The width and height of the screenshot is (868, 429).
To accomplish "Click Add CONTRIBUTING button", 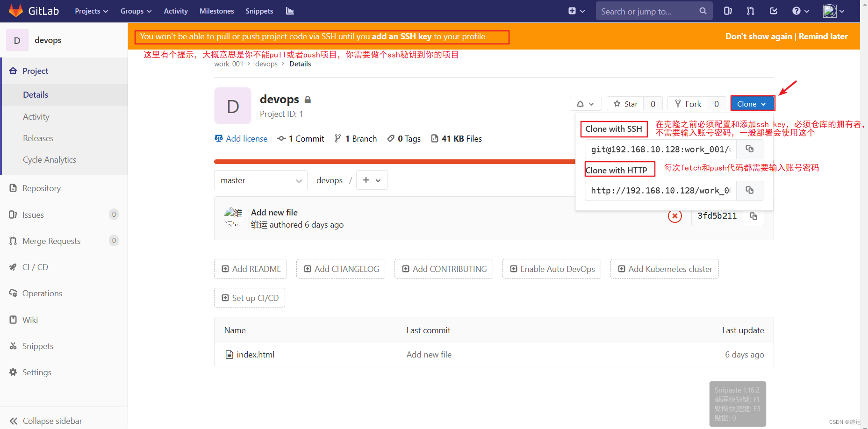I will [x=444, y=269].
